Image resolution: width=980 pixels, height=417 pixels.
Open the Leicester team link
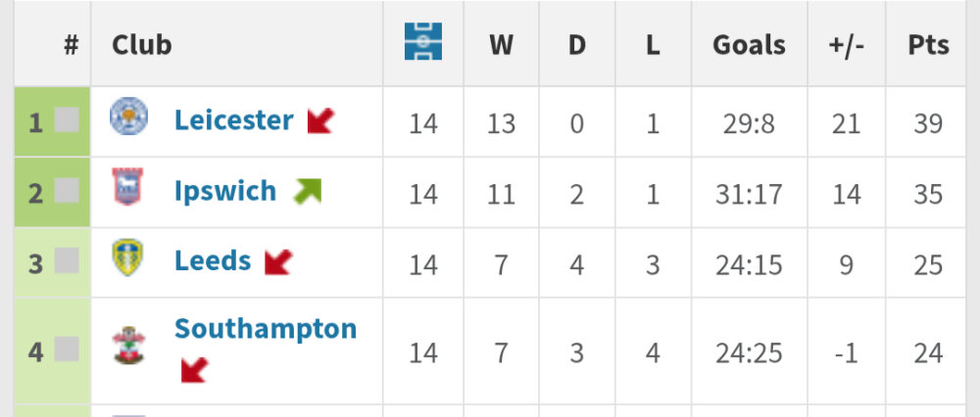(x=233, y=120)
